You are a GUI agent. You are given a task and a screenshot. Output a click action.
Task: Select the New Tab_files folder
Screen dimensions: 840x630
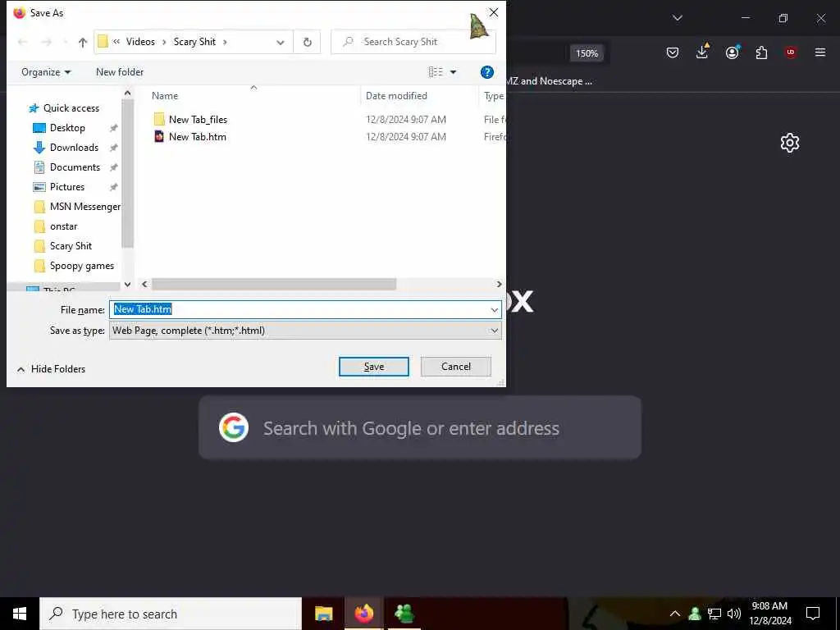point(199,120)
